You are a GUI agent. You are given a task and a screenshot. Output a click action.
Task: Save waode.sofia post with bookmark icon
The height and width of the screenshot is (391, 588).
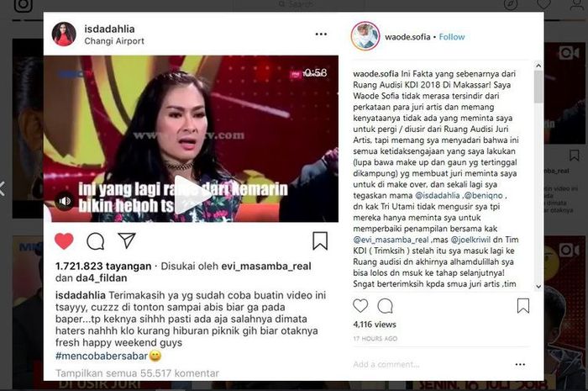(523, 306)
